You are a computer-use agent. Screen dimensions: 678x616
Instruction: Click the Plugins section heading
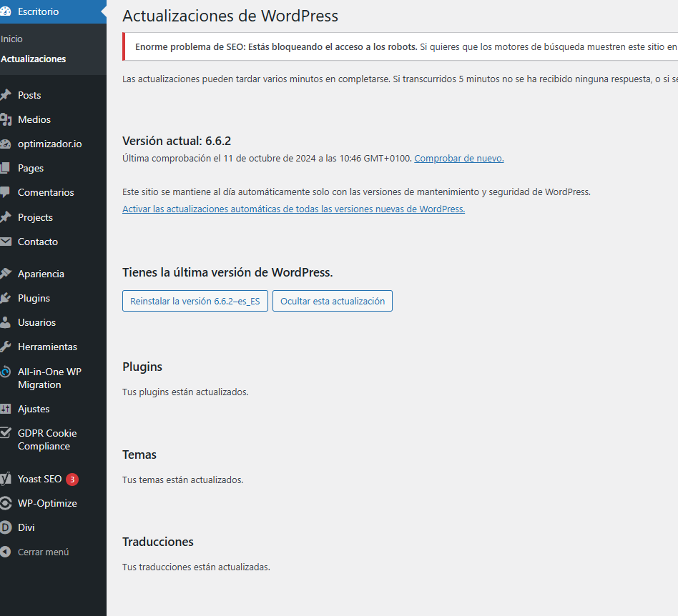click(142, 367)
